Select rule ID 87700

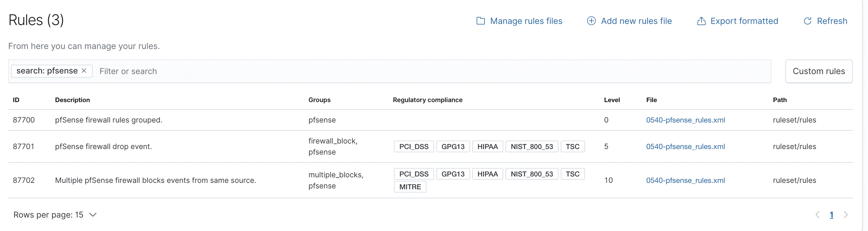pyautogui.click(x=24, y=120)
